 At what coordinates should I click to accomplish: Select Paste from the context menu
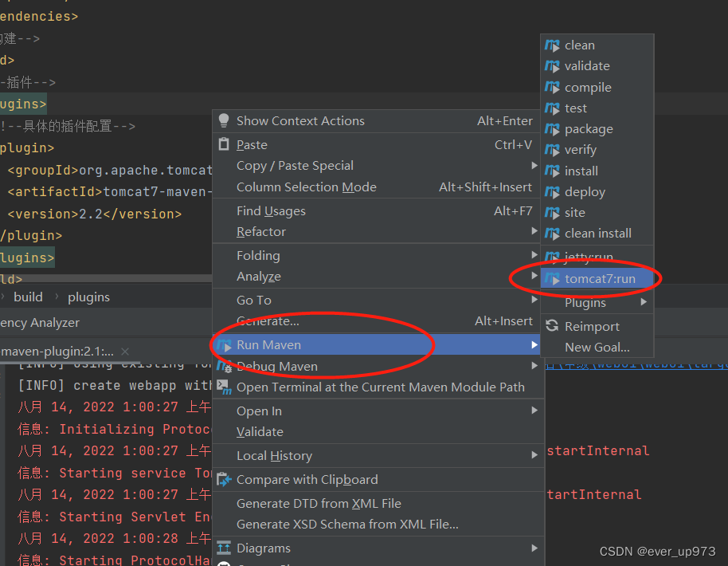[378, 144]
